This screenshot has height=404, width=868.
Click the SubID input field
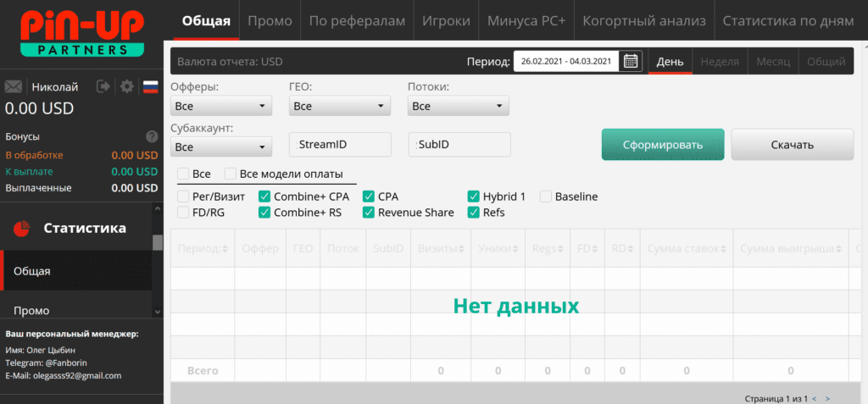point(459,145)
